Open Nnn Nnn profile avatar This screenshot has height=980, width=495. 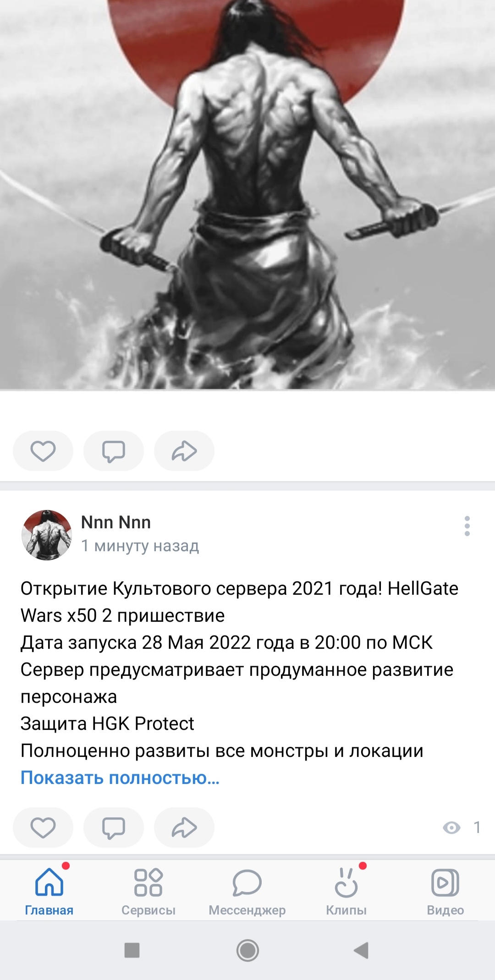click(x=47, y=535)
